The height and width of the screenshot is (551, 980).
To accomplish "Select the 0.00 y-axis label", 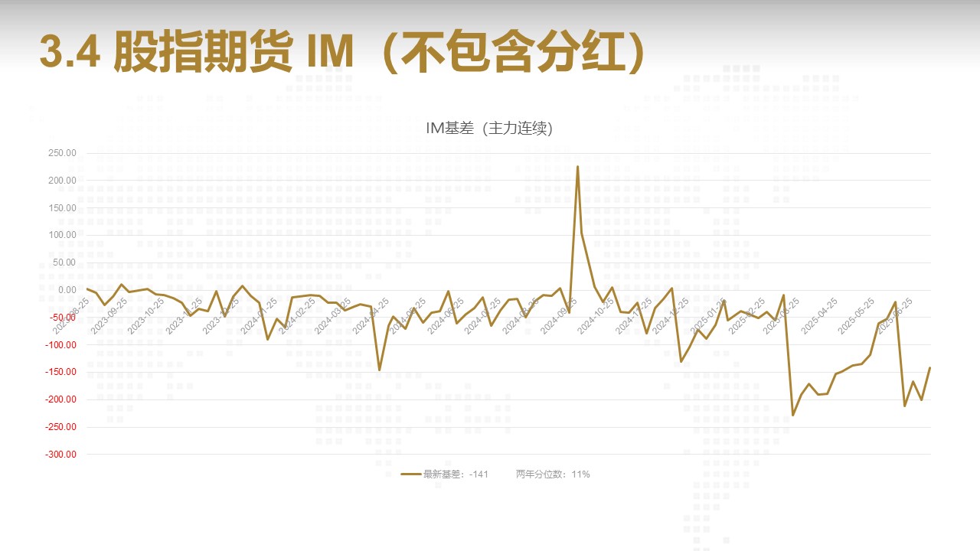I will pos(66,290).
